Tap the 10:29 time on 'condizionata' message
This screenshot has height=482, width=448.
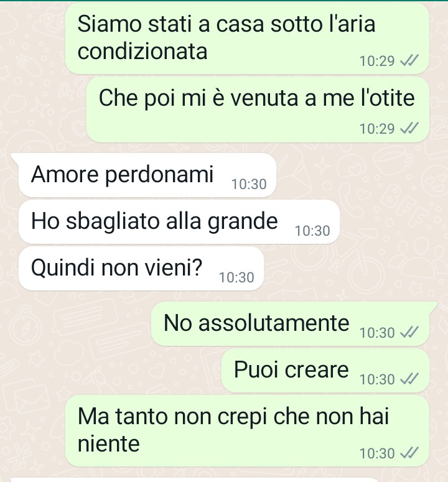(377, 61)
